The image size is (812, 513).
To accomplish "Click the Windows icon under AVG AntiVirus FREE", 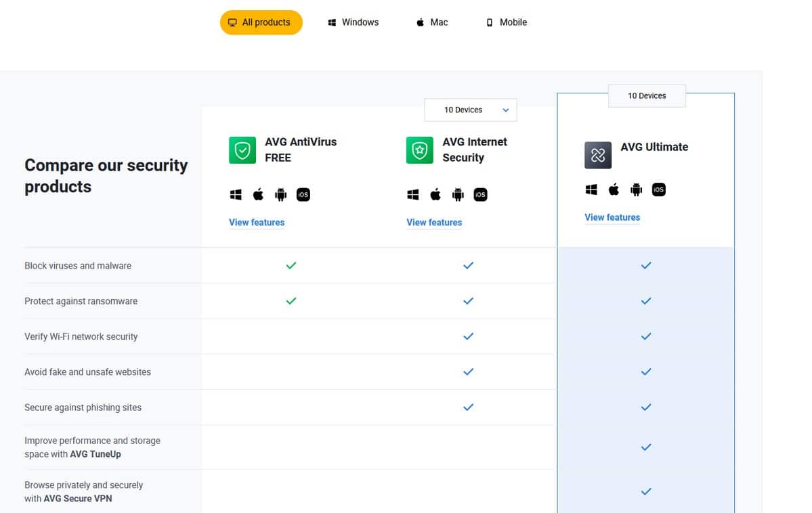I will [x=236, y=195].
